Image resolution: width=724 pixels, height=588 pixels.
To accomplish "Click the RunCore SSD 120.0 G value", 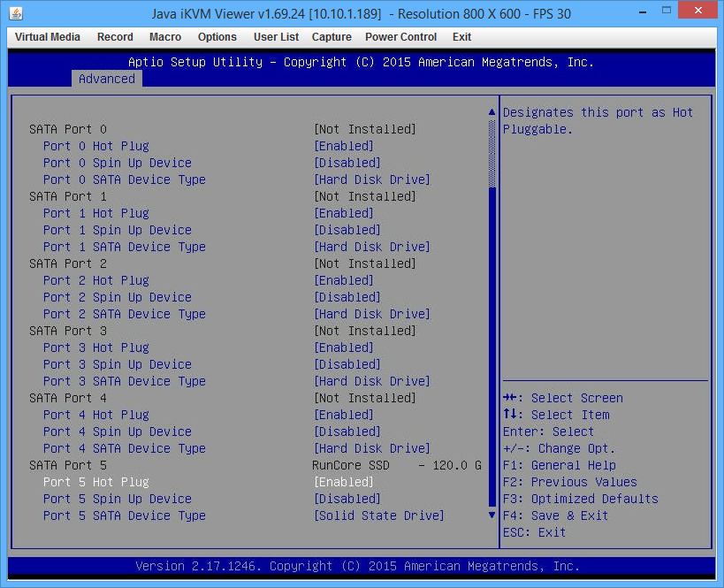I will tap(397, 465).
